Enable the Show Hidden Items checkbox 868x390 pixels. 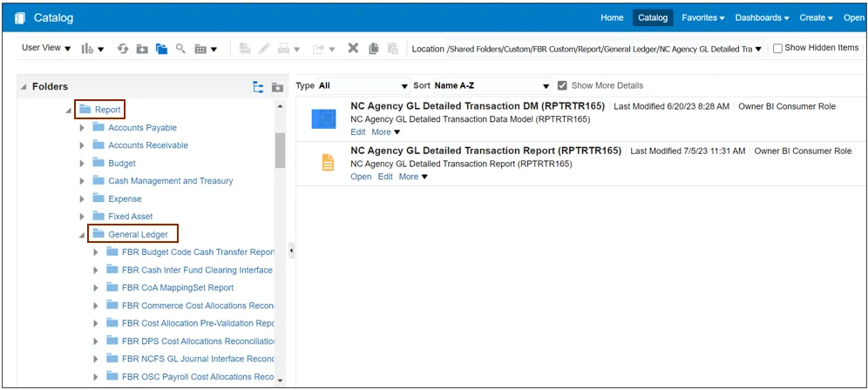(777, 49)
